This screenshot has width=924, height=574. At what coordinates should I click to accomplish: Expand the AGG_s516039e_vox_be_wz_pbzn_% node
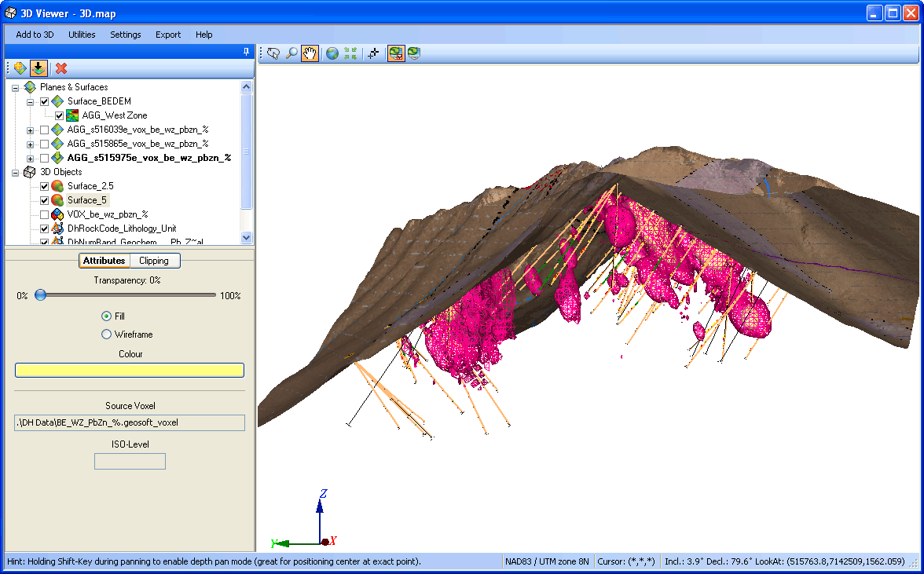(x=31, y=130)
